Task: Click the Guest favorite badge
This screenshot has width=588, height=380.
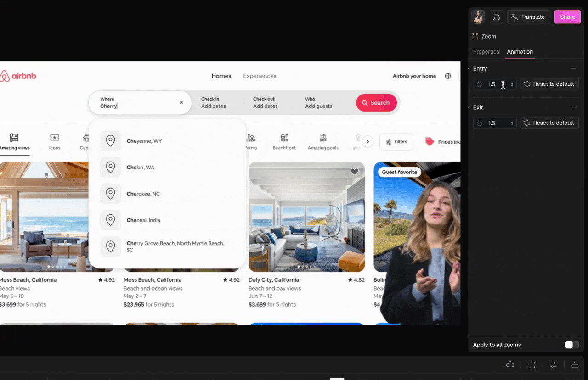Action: coord(400,172)
